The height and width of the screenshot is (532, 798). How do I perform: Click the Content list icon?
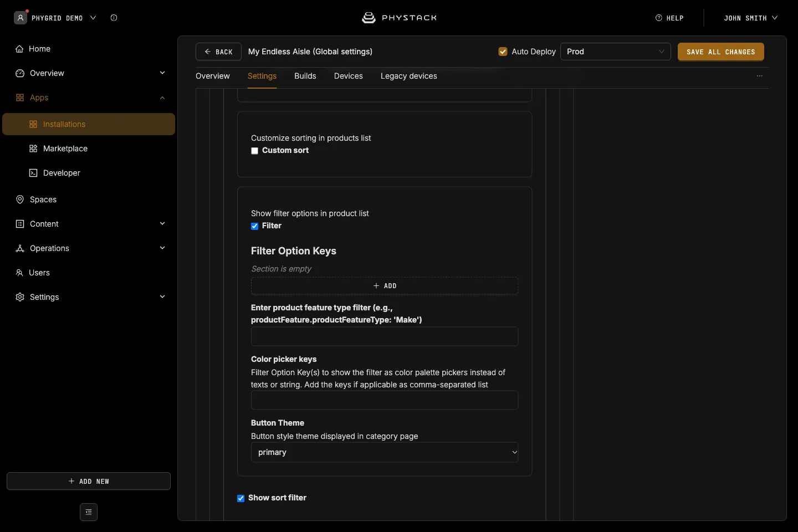pyautogui.click(x=20, y=224)
